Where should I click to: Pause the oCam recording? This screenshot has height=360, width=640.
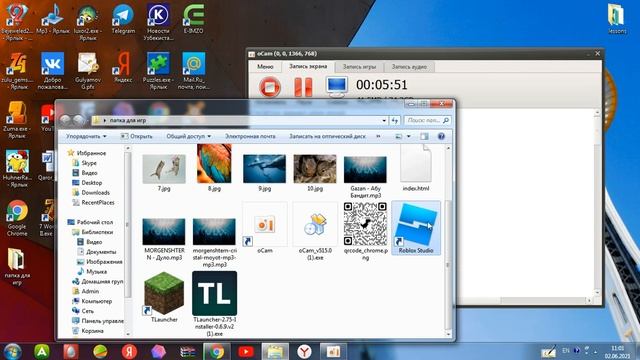click(x=303, y=87)
